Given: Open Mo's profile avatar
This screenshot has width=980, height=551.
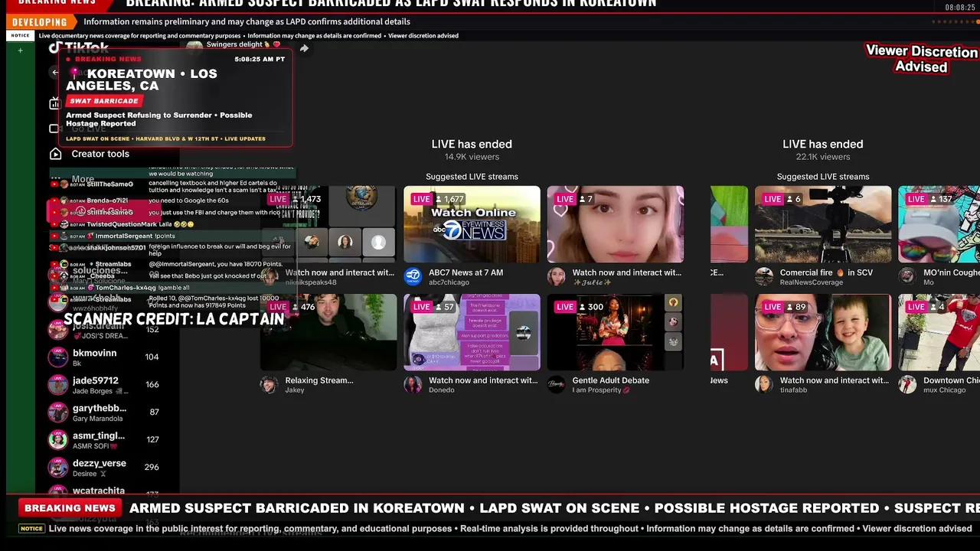Looking at the screenshot, I should point(907,277).
